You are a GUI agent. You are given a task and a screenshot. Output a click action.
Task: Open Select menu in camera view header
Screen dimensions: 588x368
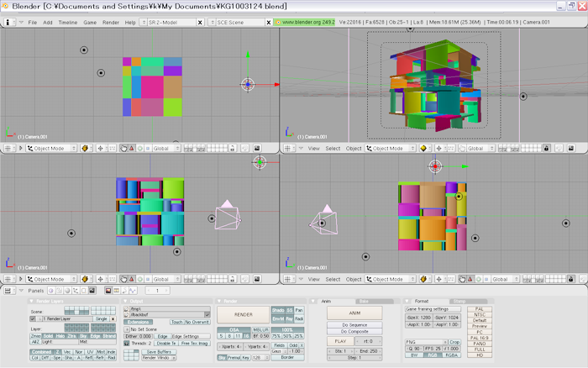pyautogui.click(x=333, y=148)
